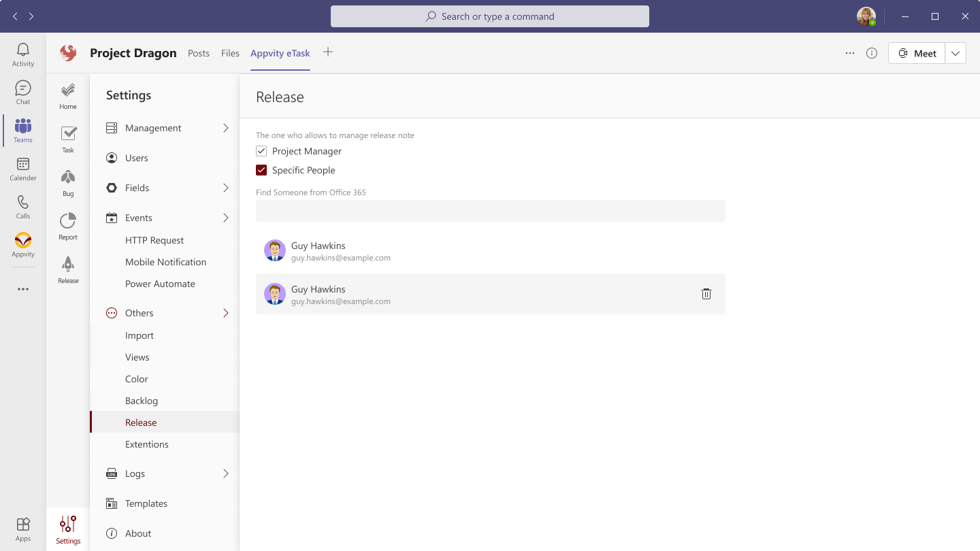Switch to the Files tab
The image size is (980, 551).
(x=230, y=53)
